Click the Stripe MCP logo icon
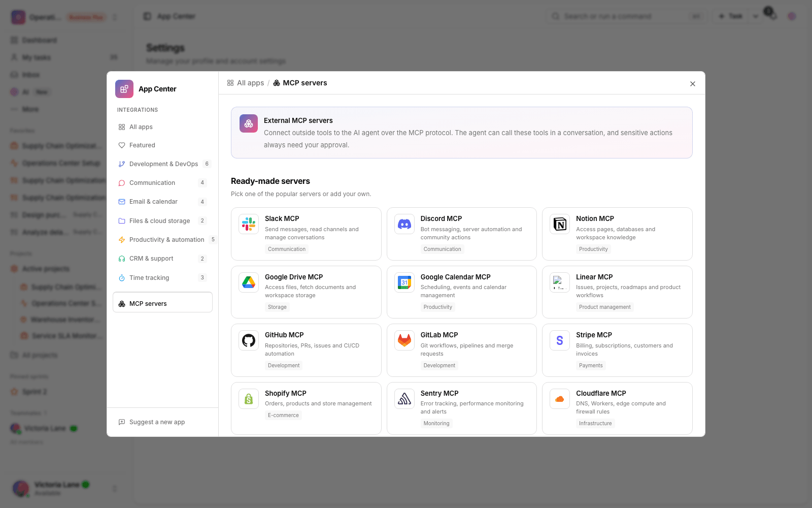Screen dimensions: 812x508 (560, 340)
